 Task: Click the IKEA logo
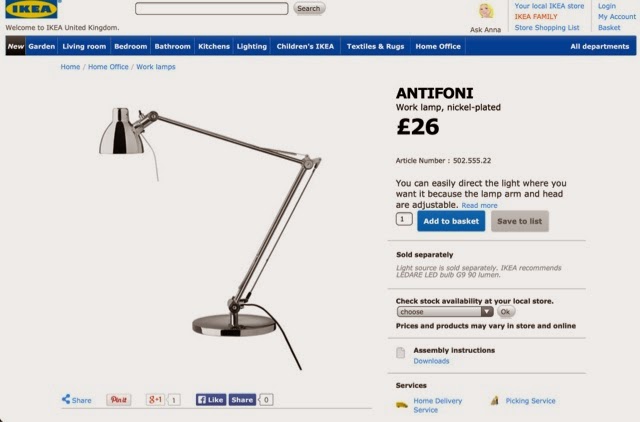(x=31, y=9)
